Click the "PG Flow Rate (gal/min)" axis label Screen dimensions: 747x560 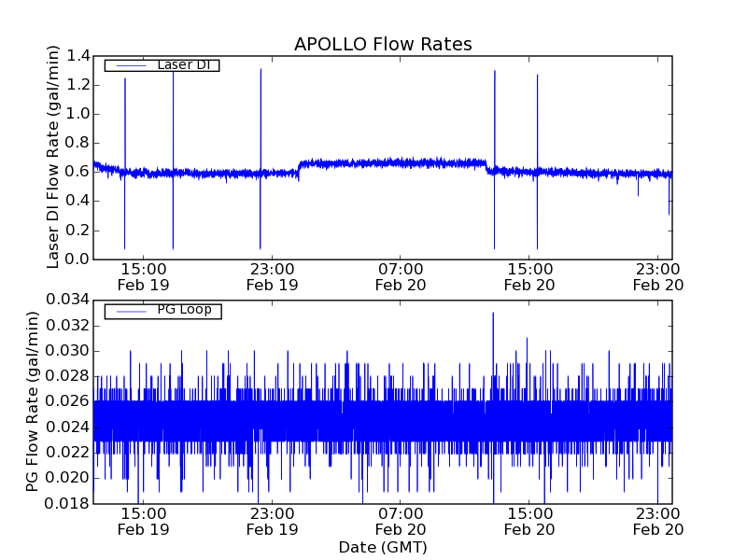click(32, 401)
